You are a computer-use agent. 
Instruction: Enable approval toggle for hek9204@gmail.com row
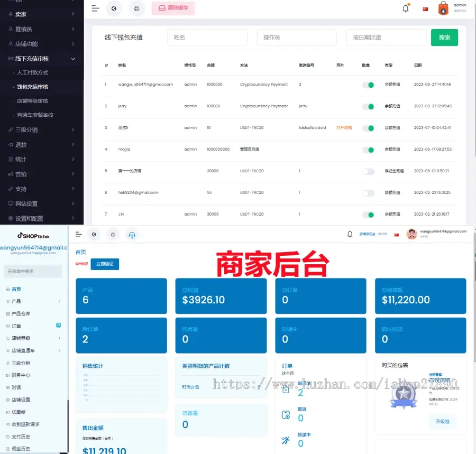coord(368,193)
